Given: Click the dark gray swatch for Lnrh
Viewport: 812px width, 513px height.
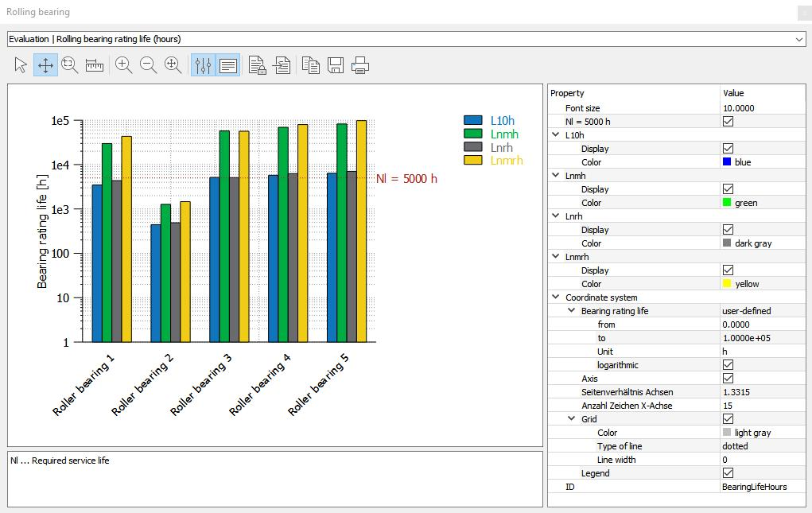Looking at the screenshot, I should click(x=727, y=243).
